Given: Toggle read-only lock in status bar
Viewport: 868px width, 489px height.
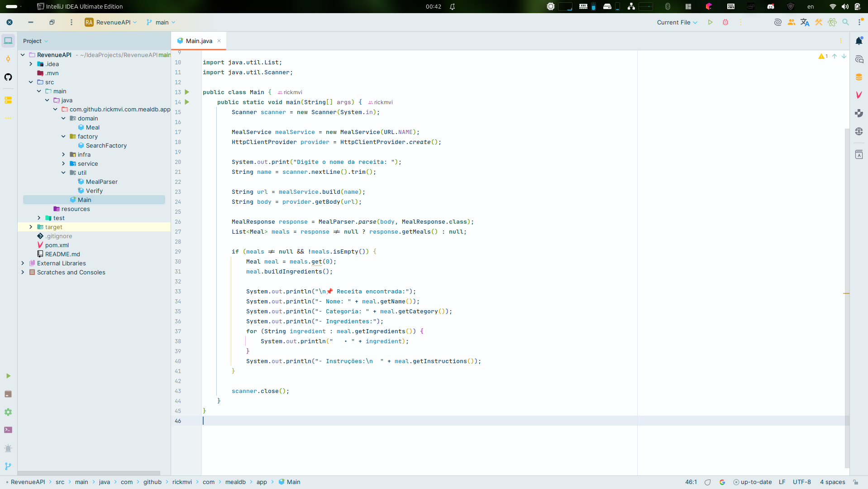Looking at the screenshot, I should click(855, 482).
